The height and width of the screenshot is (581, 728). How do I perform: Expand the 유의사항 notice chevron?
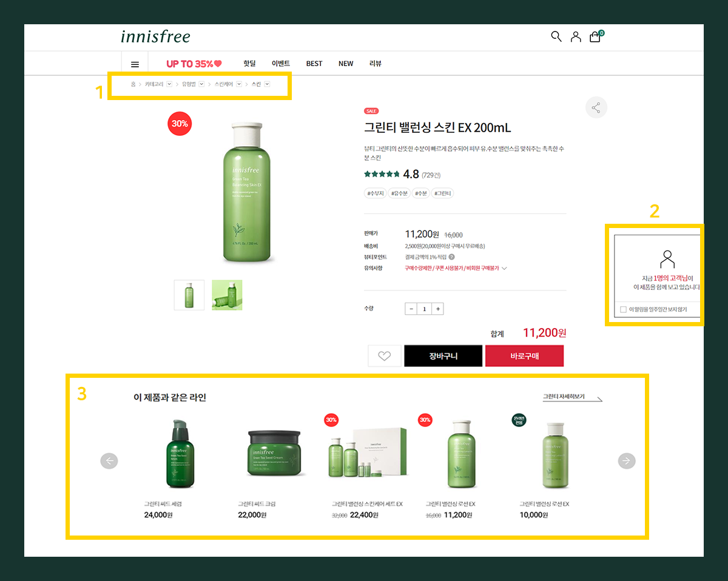click(504, 268)
